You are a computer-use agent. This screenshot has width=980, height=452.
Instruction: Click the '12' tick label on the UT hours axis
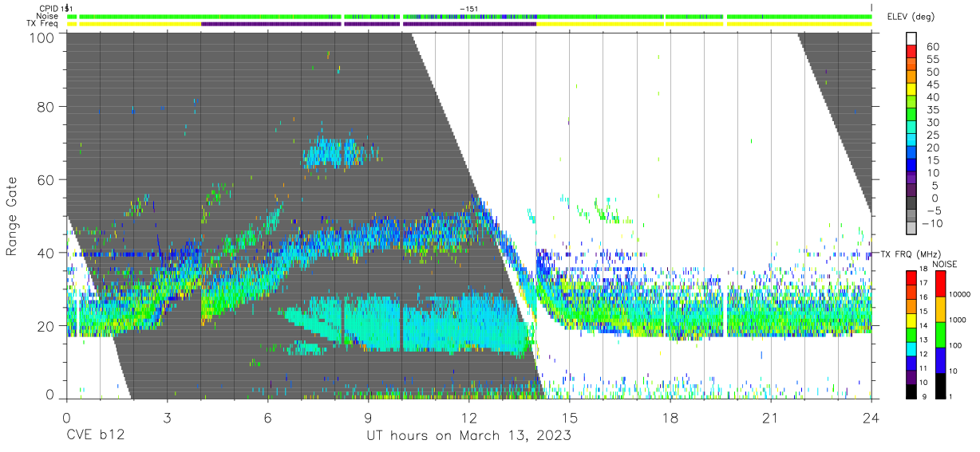(468, 419)
